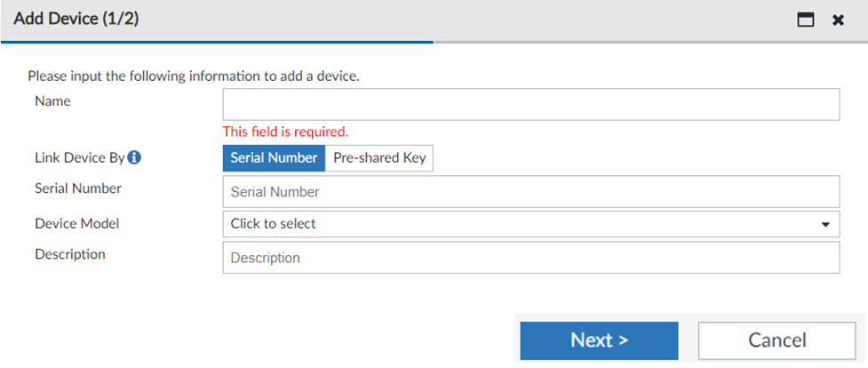Screen dimensions: 868x368
Task: Maximize the Add Device dialog
Action: (x=806, y=20)
